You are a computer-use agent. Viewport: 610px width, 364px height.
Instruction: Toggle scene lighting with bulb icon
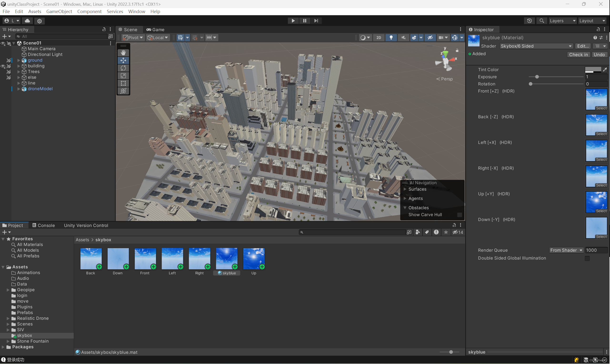(x=391, y=38)
